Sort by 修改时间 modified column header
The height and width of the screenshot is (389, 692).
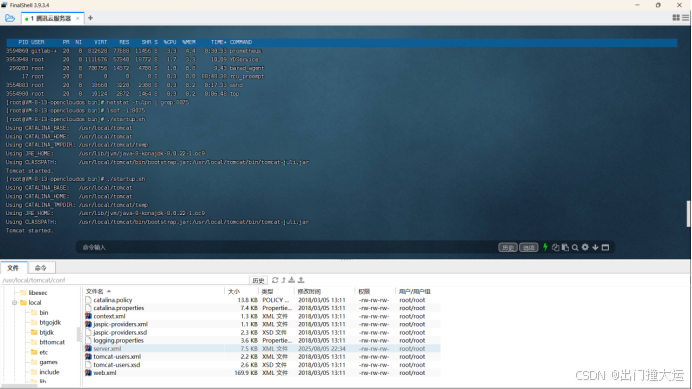[x=324, y=291]
